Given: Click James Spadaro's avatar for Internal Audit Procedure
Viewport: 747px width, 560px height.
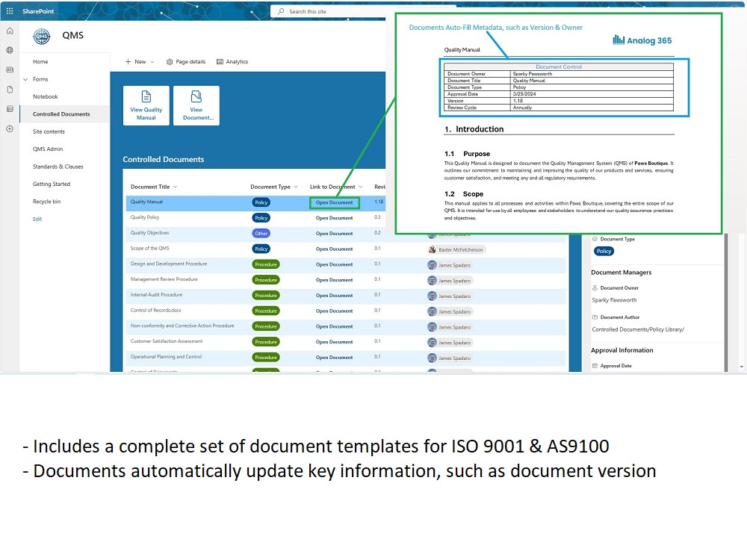Looking at the screenshot, I should [x=431, y=295].
